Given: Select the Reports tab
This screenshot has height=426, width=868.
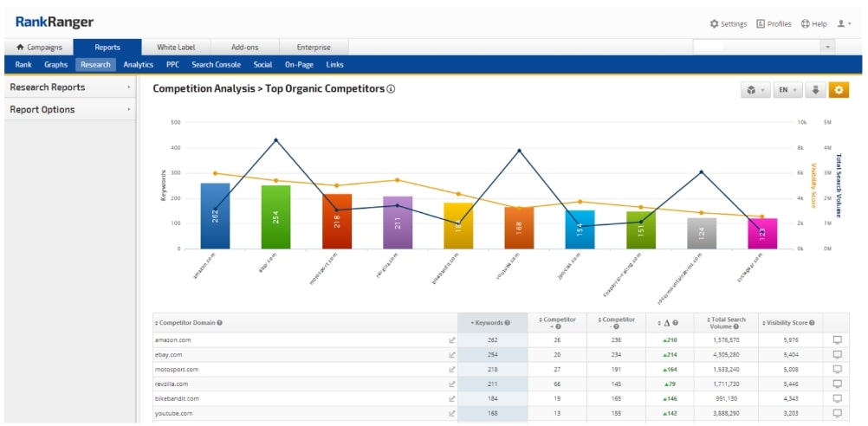Looking at the screenshot, I should tap(107, 47).
